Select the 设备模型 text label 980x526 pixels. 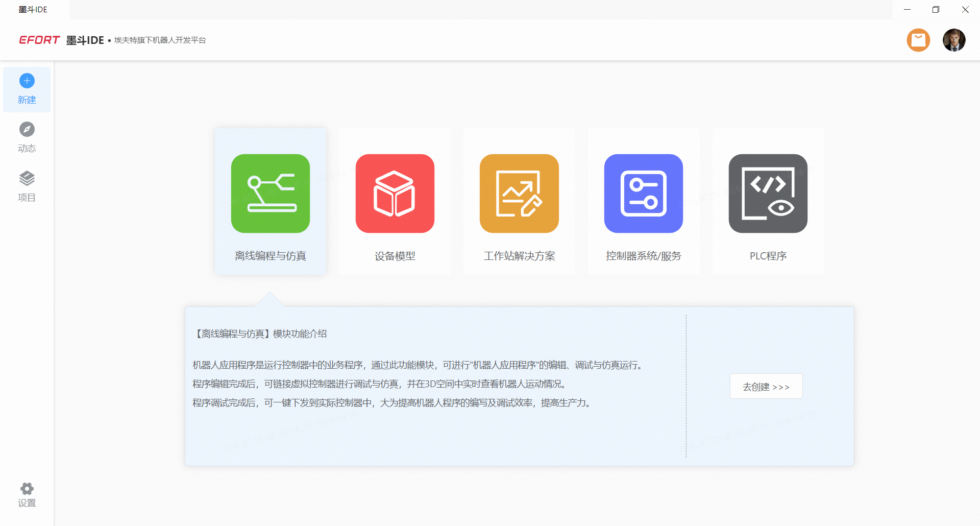395,256
